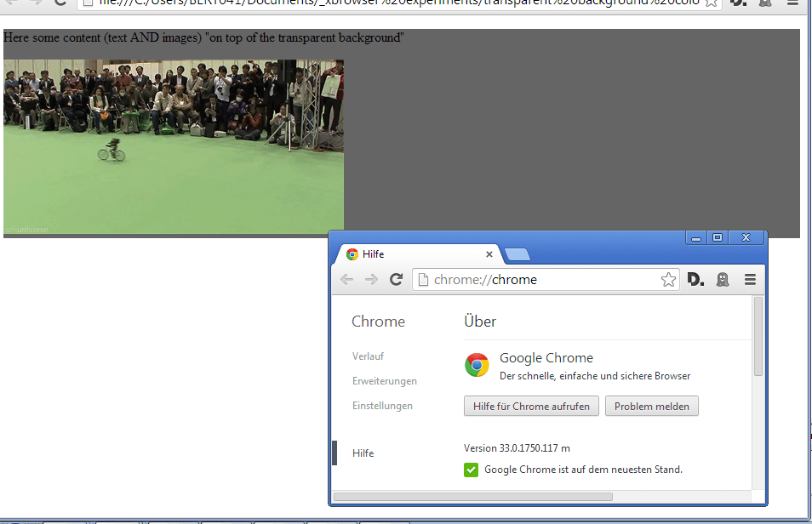Viewport: 812px width, 524px height.
Task: Open Einstellungen in the sidebar
Action: [x=382, y=406]
